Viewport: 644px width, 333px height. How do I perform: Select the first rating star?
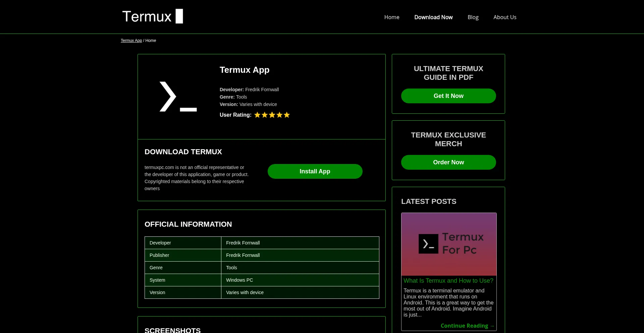click(x=257, y=115)
